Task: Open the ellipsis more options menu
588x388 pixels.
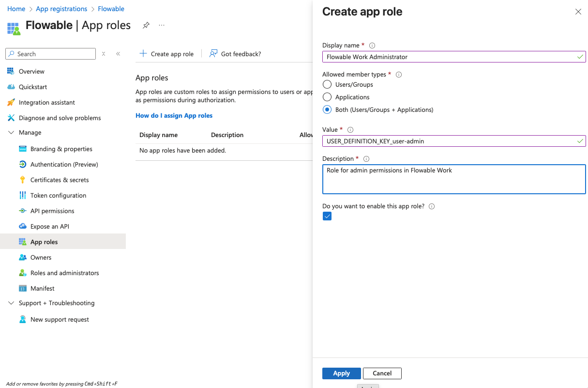Action: pyautogui.click(x=162, y=25)
